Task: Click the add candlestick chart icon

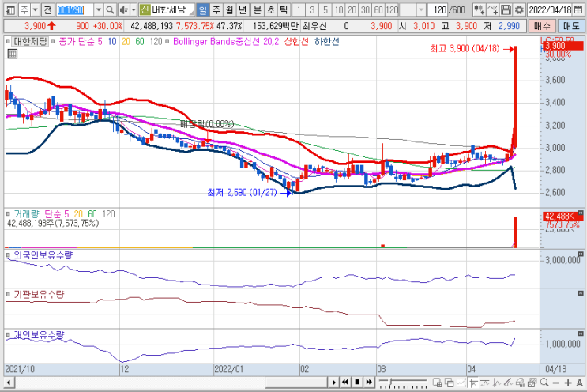Action: coord(479,9)
